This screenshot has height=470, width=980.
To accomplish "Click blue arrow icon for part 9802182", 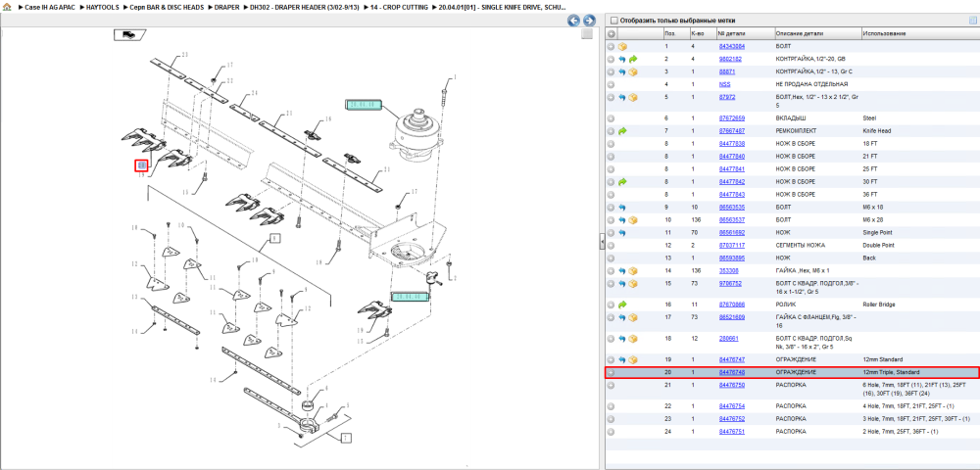I will coord(622,59).
